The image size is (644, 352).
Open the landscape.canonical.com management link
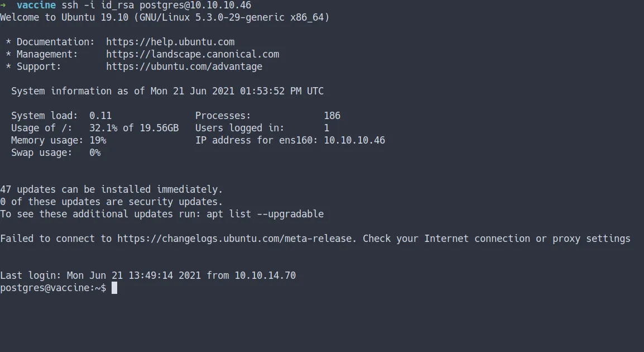(193, 54)
